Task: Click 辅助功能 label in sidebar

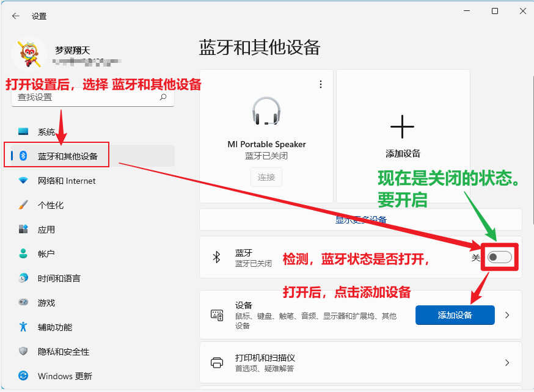Action: pyautogui.click(x=55, y=327)
